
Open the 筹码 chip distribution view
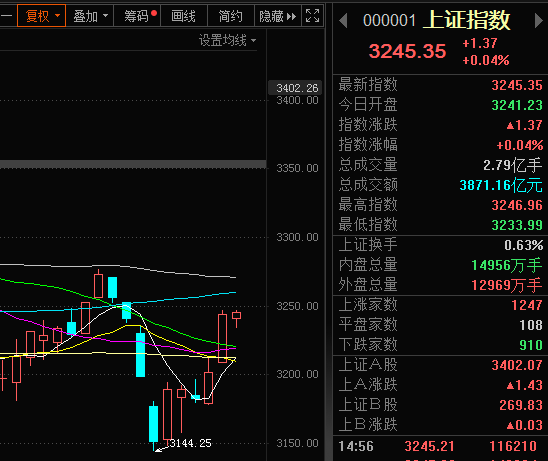pyautogui.click(x=137, y=16)
